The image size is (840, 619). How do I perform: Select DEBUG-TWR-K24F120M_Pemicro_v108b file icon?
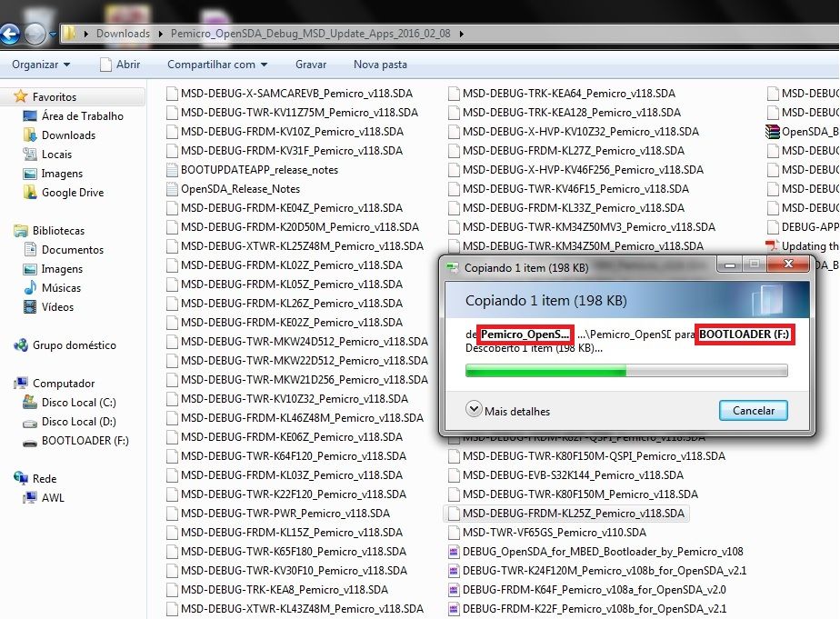click(x=454, y=571)
